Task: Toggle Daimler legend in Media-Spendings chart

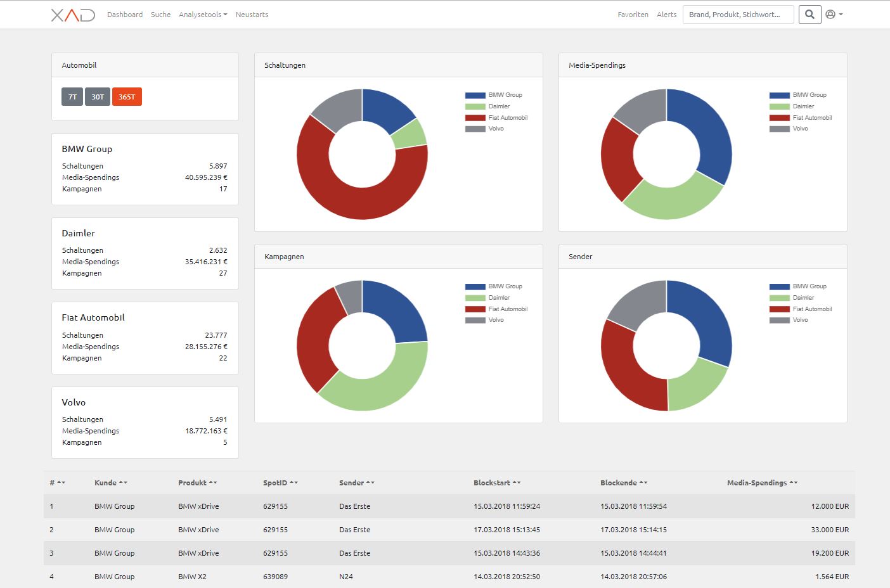Action: point(792,106)
